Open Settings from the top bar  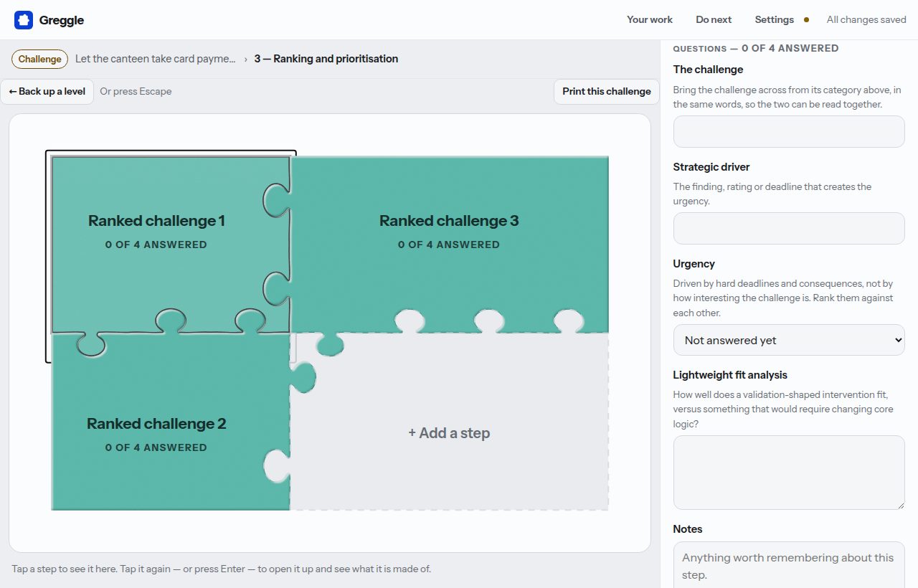click(774, 20)
